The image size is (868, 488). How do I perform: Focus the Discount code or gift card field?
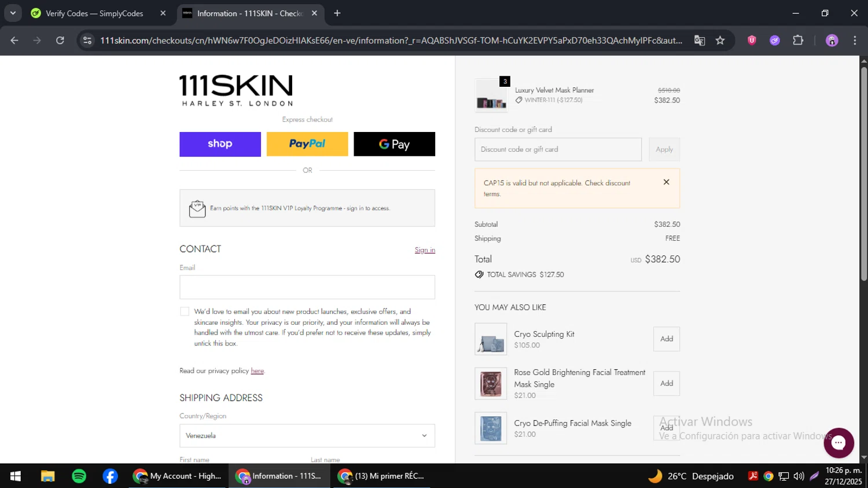(558, 149)
